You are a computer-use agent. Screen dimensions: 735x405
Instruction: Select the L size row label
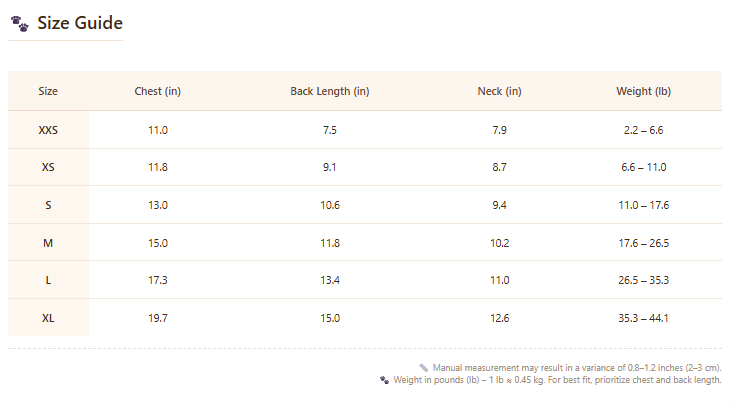coord(48,280)
